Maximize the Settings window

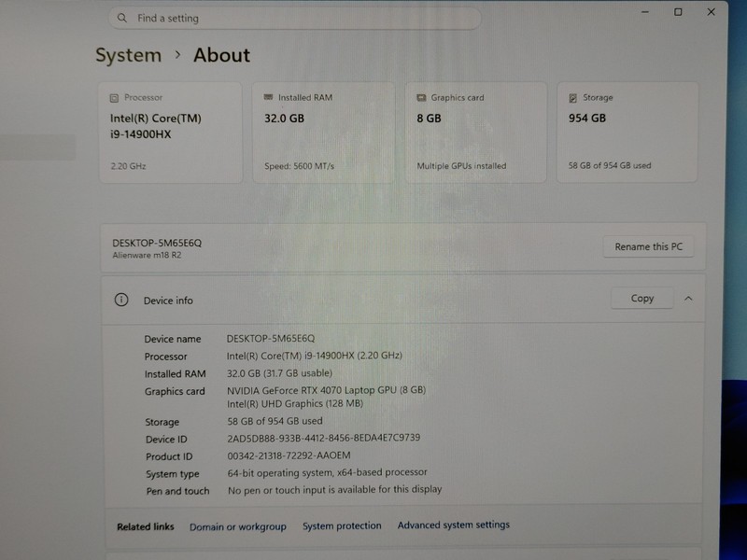click(x=678, y=12)
